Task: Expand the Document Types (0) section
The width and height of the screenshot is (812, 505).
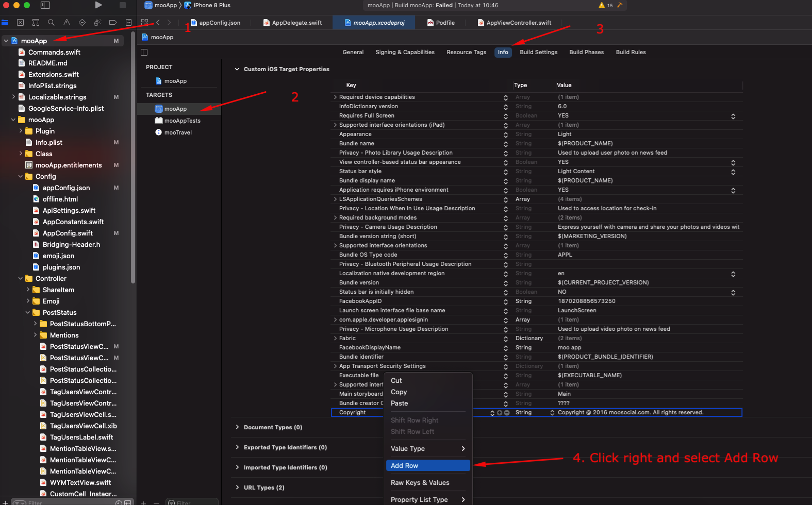Action: (x=237, y=427)
